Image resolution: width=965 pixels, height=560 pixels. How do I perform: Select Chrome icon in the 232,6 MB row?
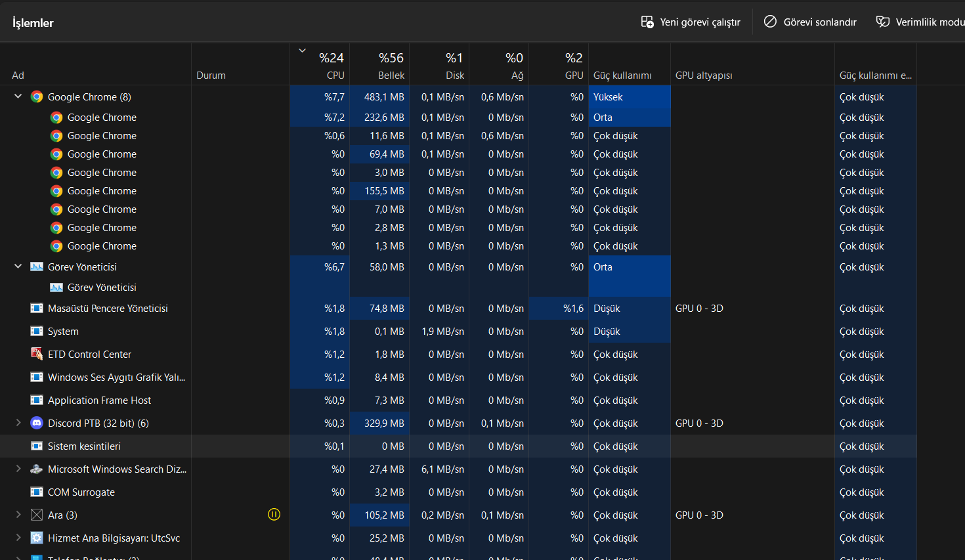56,118
